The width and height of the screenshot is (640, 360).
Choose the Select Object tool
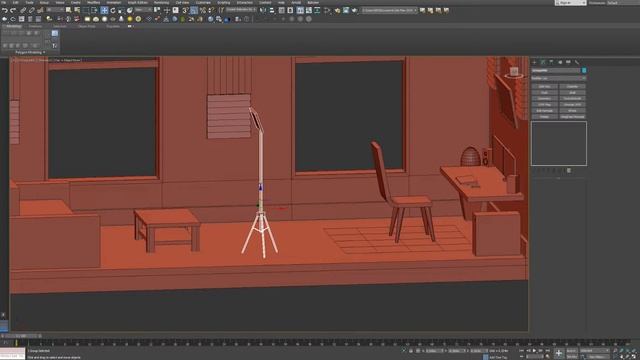[x=69, y=10]
